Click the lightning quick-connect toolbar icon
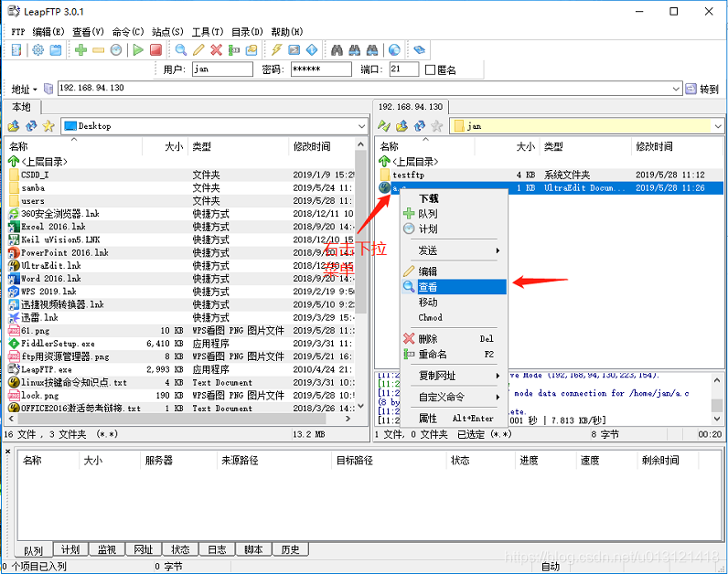This screenshot has height=574, width=728. click(277, 49)
